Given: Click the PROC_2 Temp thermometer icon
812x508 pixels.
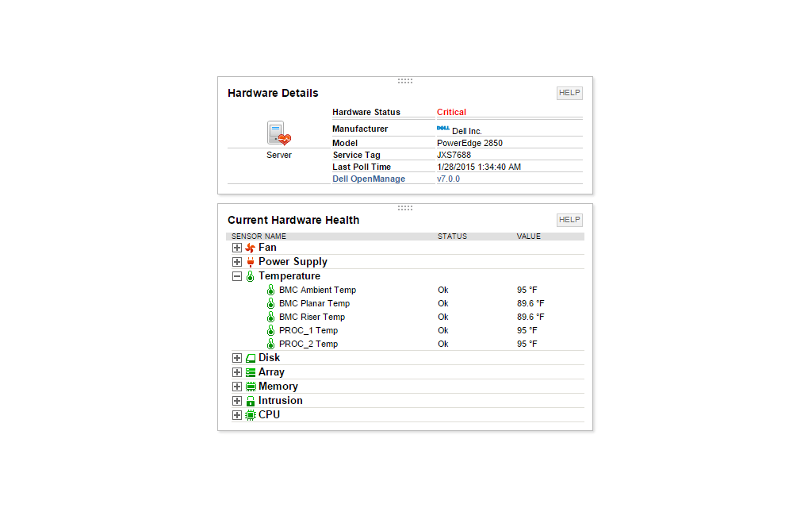Looking at the screenshot, I should tap(270, 344).
